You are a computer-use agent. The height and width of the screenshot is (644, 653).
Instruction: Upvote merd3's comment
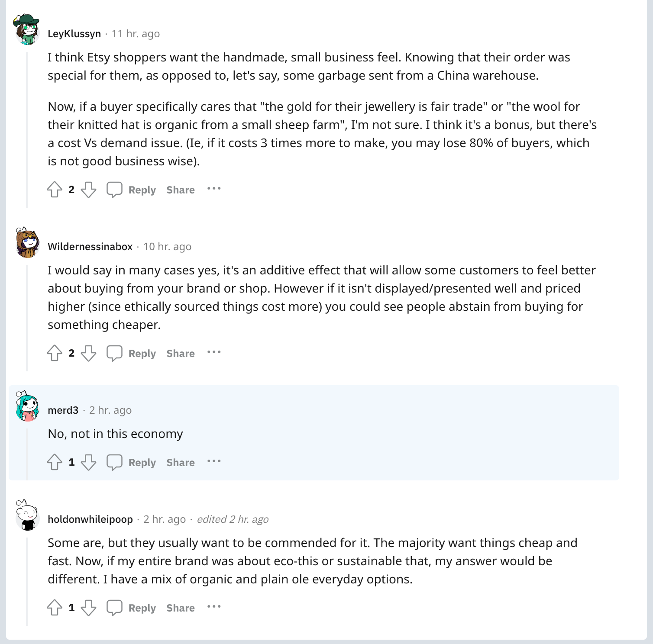click(x=55, y=462)
